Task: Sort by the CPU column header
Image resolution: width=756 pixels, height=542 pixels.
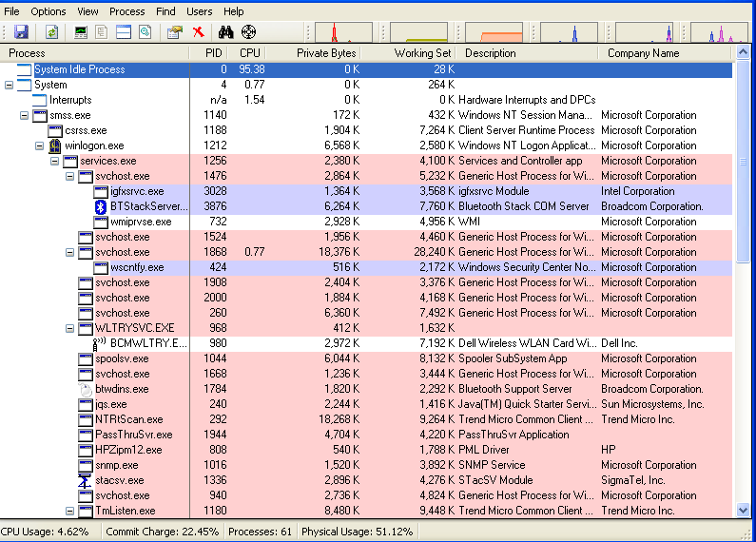Action: [x=247, y=53]
